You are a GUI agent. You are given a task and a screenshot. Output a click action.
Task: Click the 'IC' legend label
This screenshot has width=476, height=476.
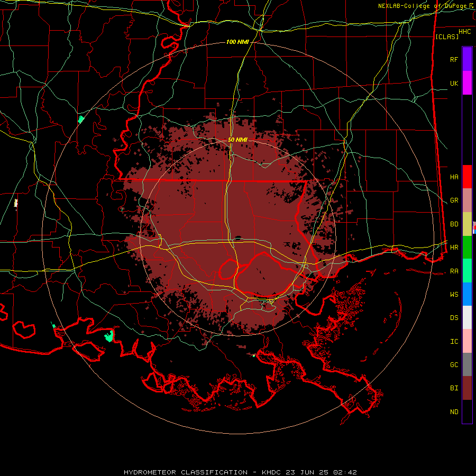pyautogui.click(x=454, y=342)
